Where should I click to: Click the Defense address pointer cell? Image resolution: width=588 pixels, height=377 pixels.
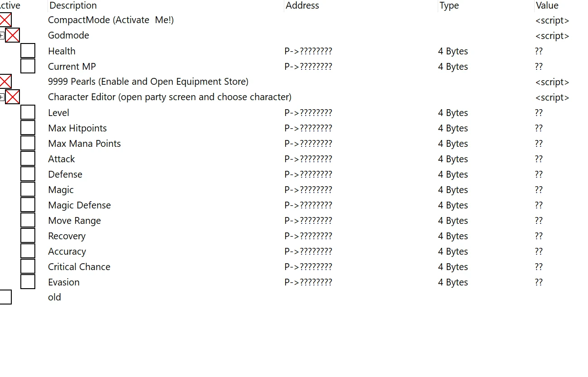pos(308,174)
